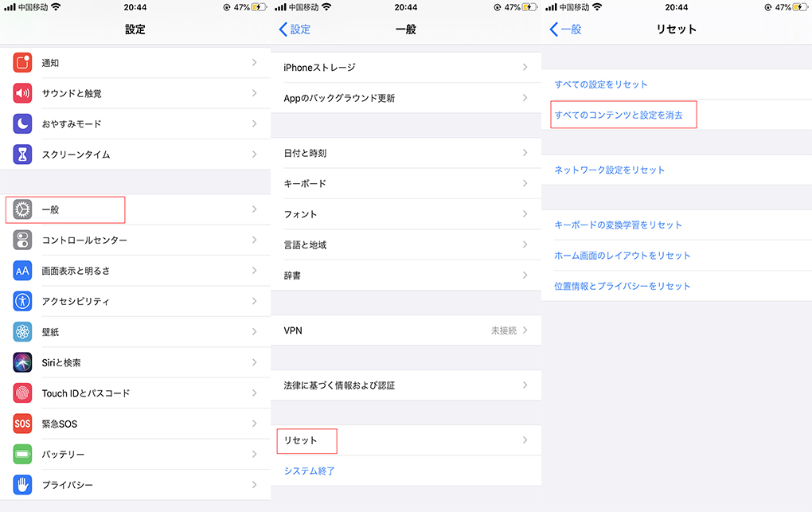Tap すべての設定をリセット

click(601, 84)
